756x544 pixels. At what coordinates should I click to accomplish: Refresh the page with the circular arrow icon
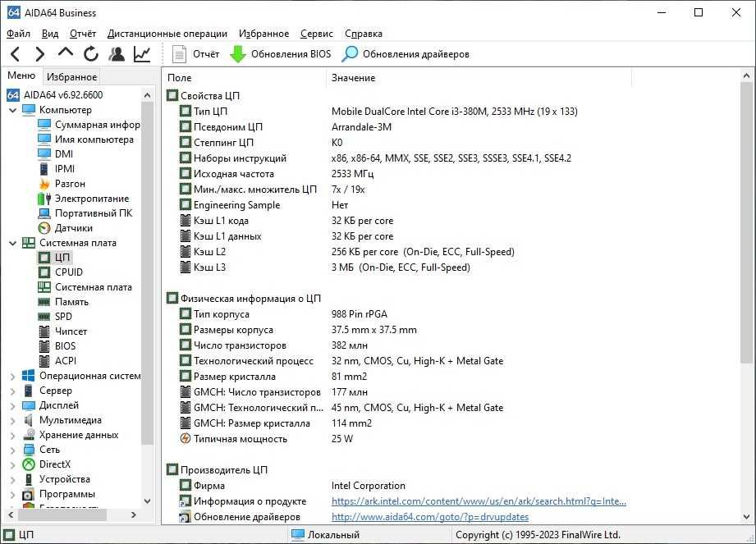[90, 54]
